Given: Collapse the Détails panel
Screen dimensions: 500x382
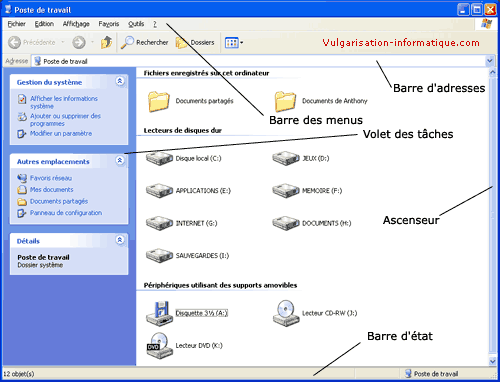Looking at the screenshot, I should click(x=120, y=240).
